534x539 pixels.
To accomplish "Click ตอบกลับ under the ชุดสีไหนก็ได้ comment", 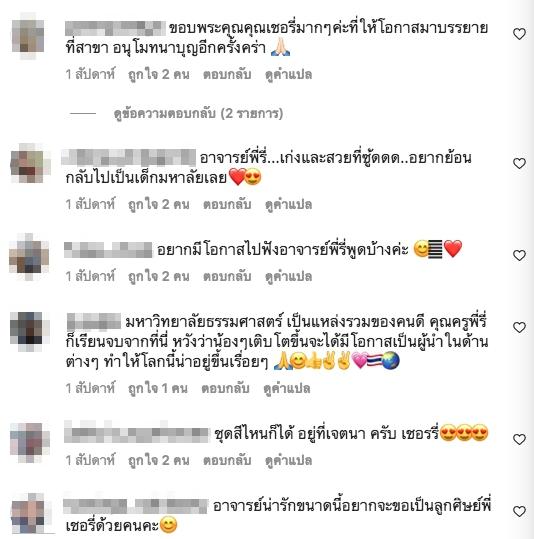I will click(227, 460).
